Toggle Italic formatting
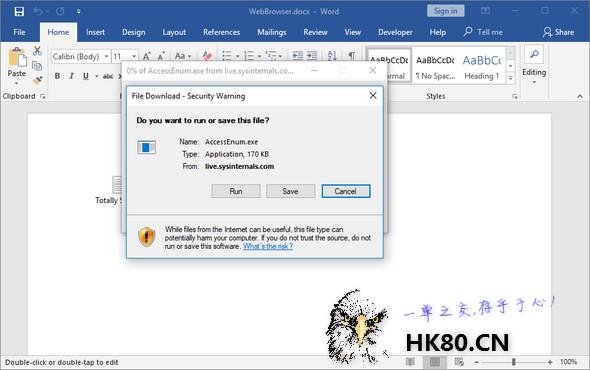The image size is (590, 370). [71, 76]
